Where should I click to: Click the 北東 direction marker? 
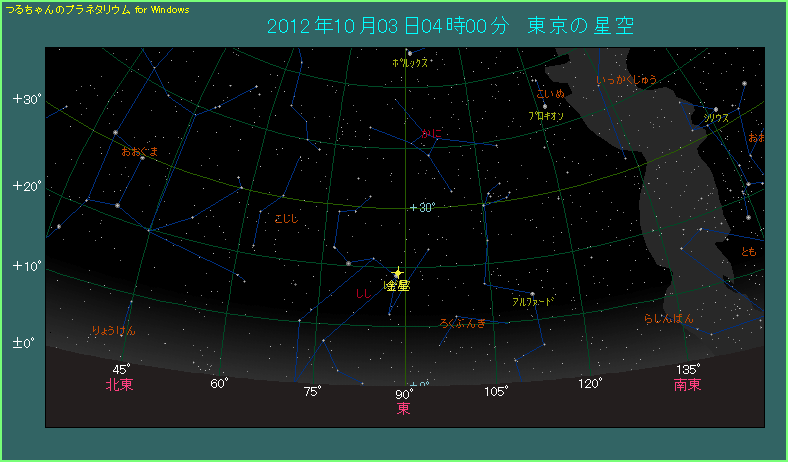pos(120,384)
